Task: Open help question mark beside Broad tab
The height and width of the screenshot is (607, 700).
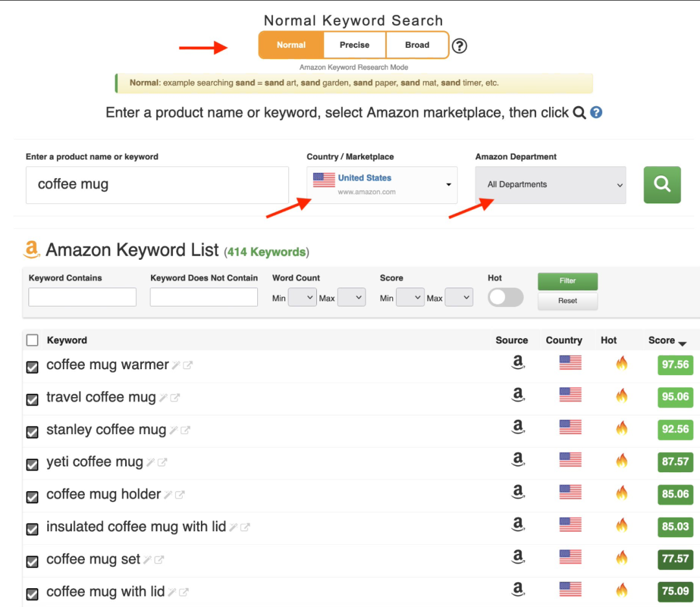Action: [x=459, y=46]
